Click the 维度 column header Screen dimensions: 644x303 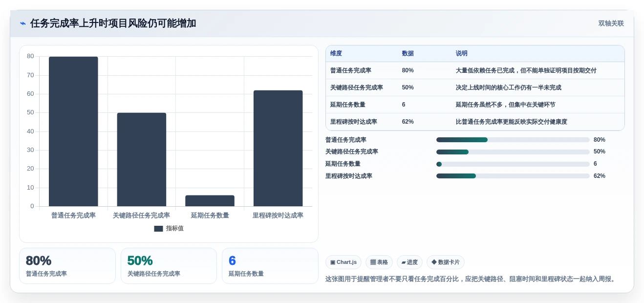tap(336, 54)
